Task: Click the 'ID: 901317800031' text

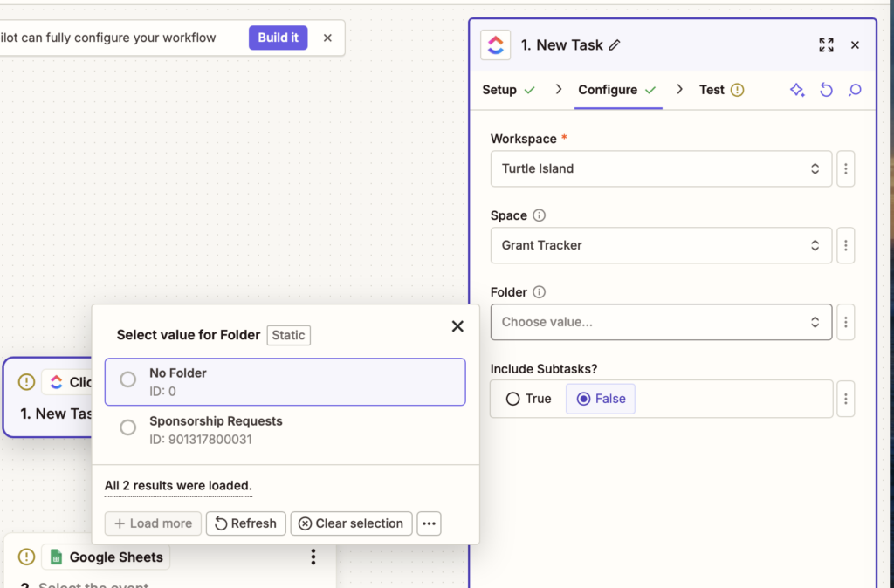Action: [x=200, y=440]
